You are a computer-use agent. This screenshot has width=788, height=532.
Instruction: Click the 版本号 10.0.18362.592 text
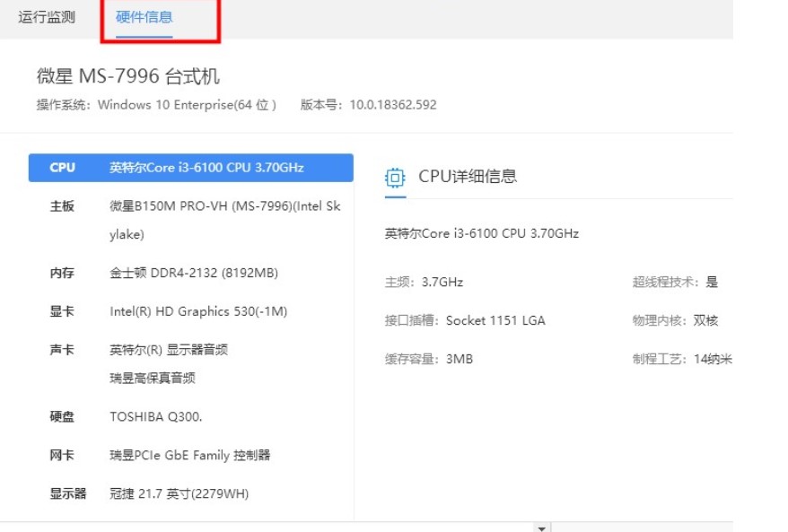coord(368,105)
